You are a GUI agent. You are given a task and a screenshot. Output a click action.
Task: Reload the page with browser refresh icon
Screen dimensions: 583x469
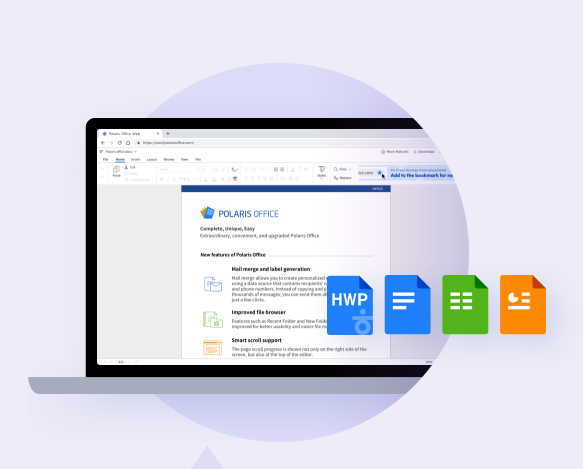(120, 143)
